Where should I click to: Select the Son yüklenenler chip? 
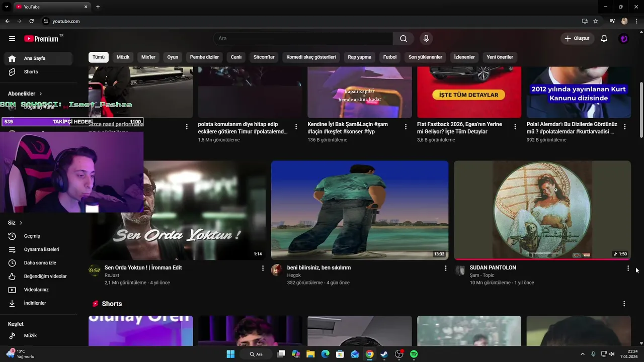[x=425, y=57]
